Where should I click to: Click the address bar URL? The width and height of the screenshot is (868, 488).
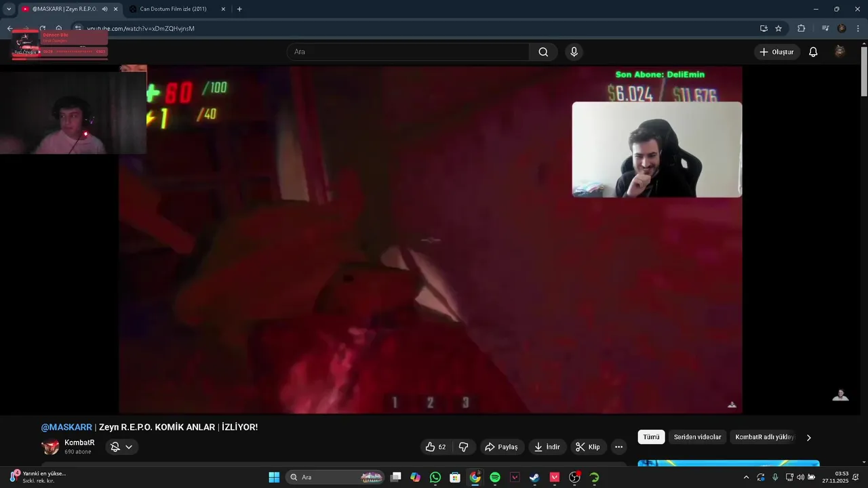point(140,28)
